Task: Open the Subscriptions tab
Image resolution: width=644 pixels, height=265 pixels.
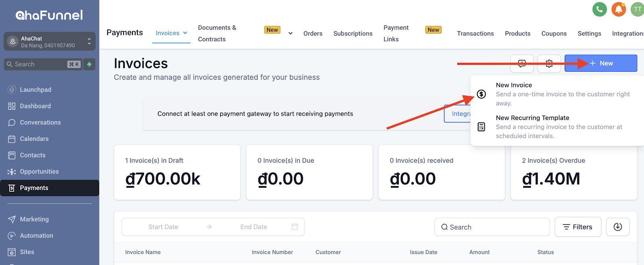Action: point(353,33)
